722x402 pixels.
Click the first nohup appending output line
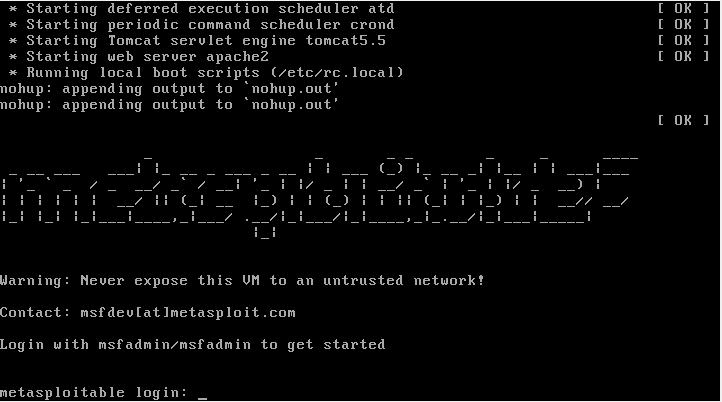point(169,89)
